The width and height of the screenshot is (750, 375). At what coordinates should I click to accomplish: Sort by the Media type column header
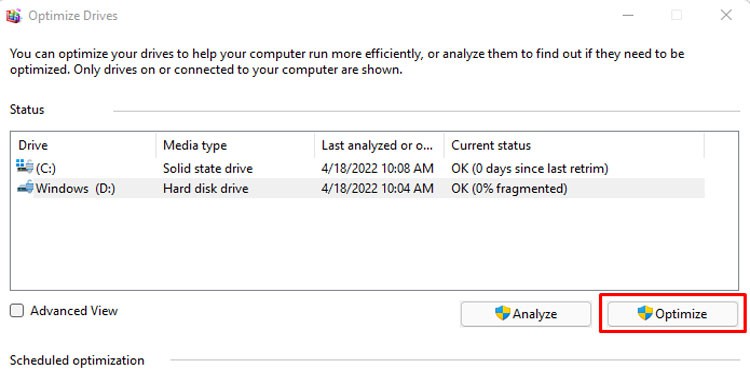coord(235,145)
